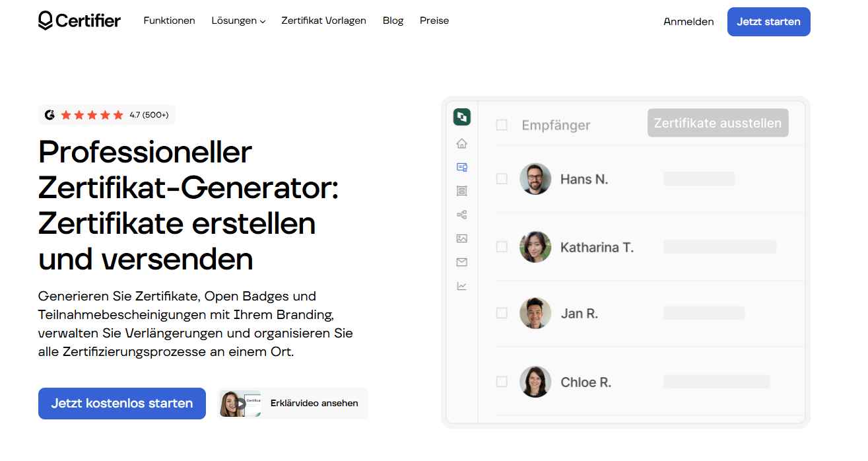Check the box for Chloe R.
The width and height of the screenshot is (868, 461).
[502, 382]
